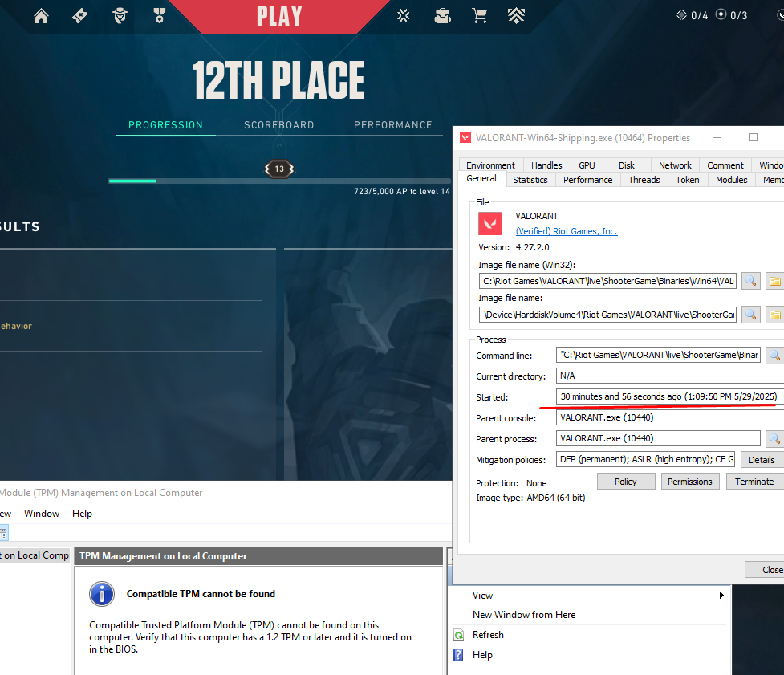Screen dimensions: 784x675
Task: Choose Refresh from the context menu
Action: (488, 635)
